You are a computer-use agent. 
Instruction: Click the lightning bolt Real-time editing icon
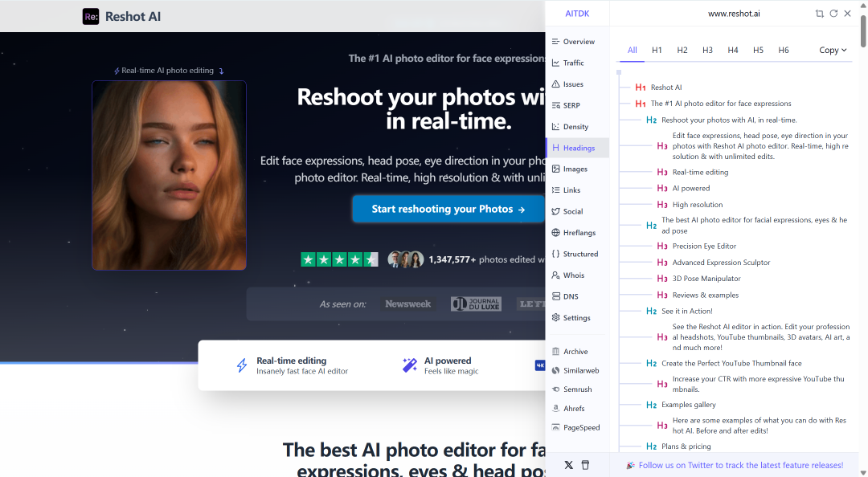[242, 365]
